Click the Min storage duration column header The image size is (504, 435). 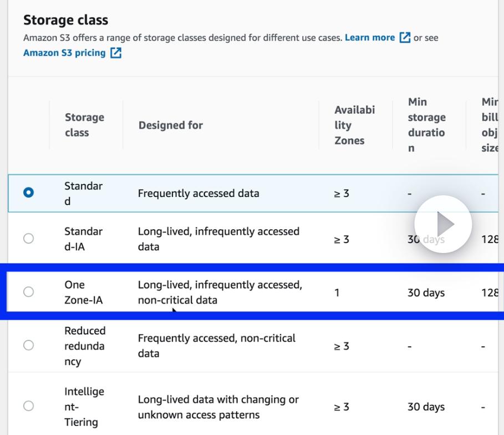pyautogui.click(x=426, y=125)
